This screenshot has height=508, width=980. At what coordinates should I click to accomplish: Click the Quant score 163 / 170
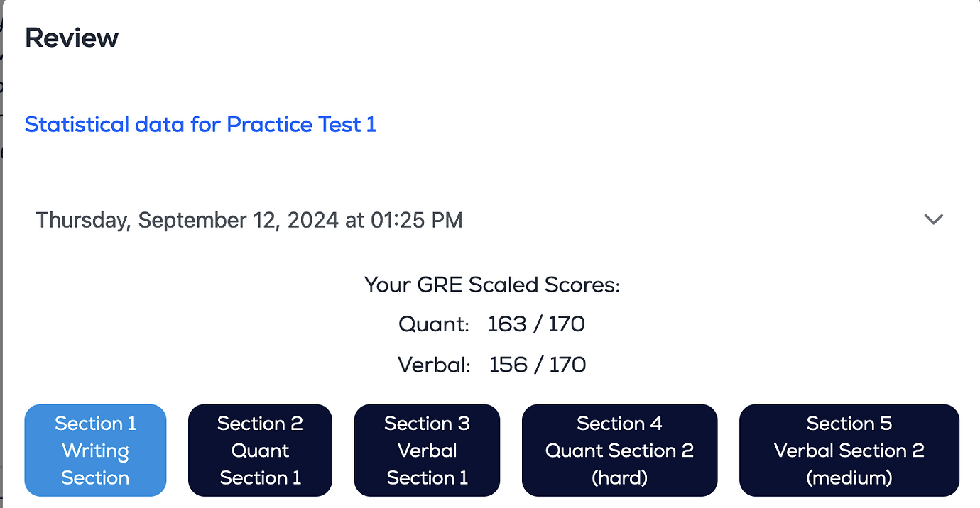coord(536,324)
